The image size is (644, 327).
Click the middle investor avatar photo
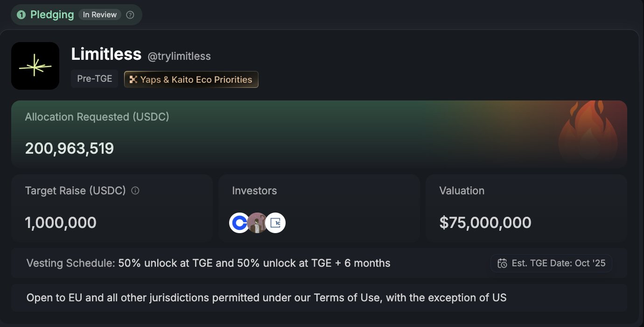click(x=257, y=223)
